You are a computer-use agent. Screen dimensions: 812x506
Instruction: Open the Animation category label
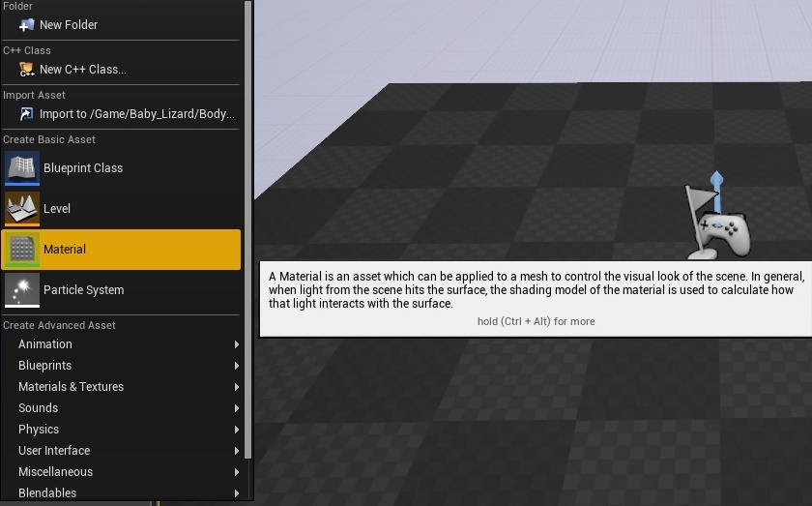(x=45, y=344)
